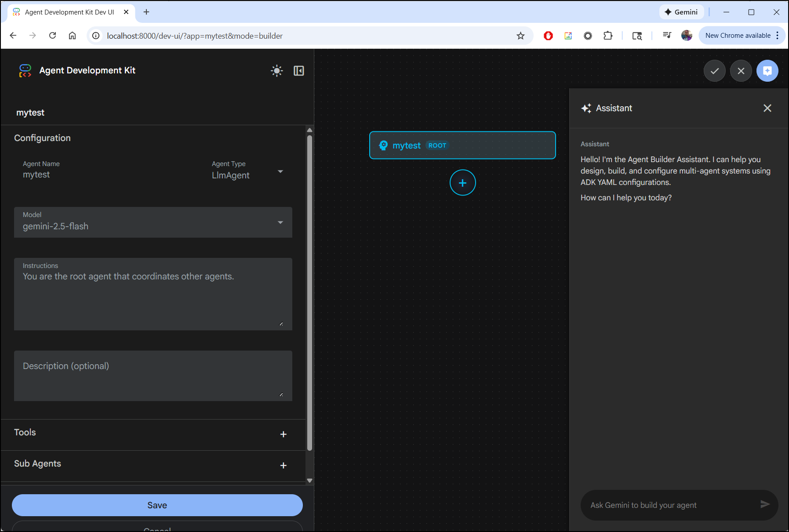Click the Save button
Viewport: 789px width, 532px height.
click(x=157, y=505)
